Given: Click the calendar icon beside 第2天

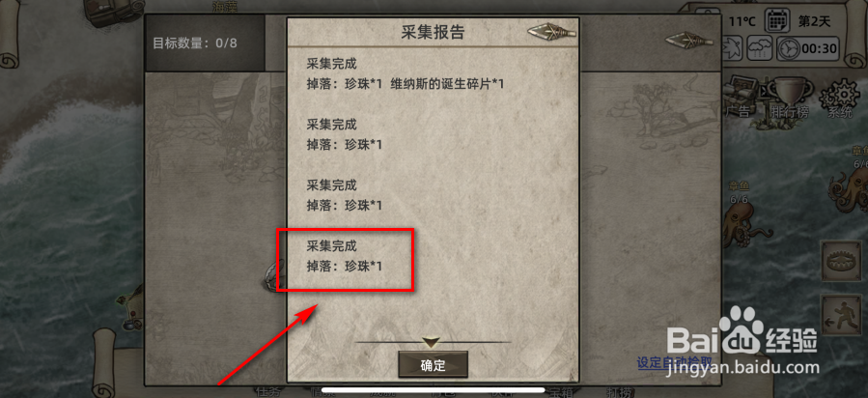Looking at the screenshot, I should click(777, 21).
